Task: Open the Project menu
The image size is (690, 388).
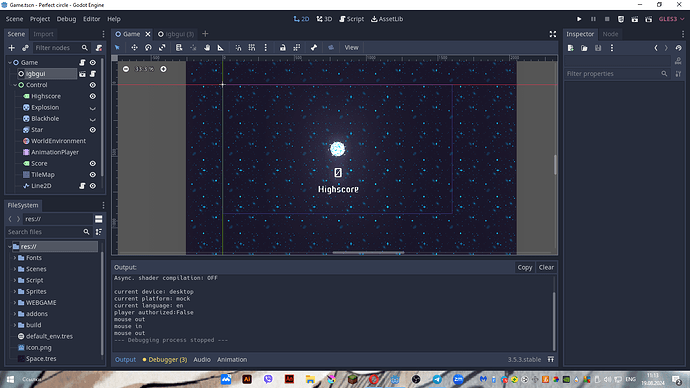Action: (x=40, y=19)
